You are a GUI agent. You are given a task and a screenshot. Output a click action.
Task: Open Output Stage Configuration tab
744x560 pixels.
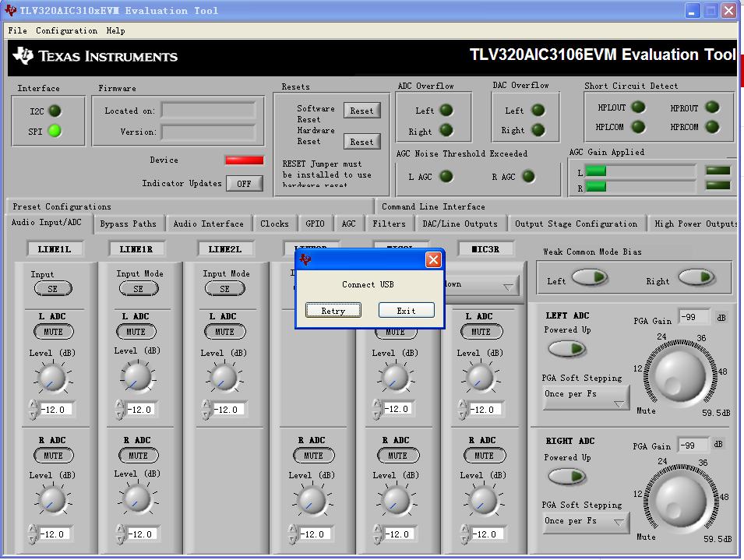pos(576,224)
